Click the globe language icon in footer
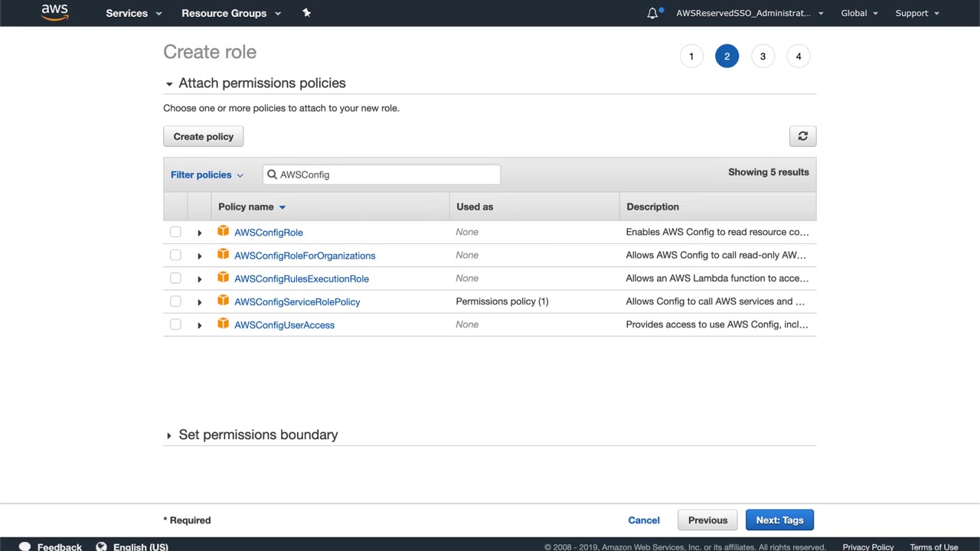 [x=101, y=546]
